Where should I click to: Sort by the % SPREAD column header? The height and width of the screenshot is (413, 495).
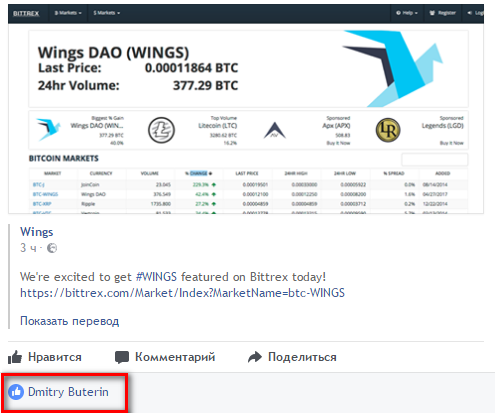pyautogui.click(x=394, y=173)
